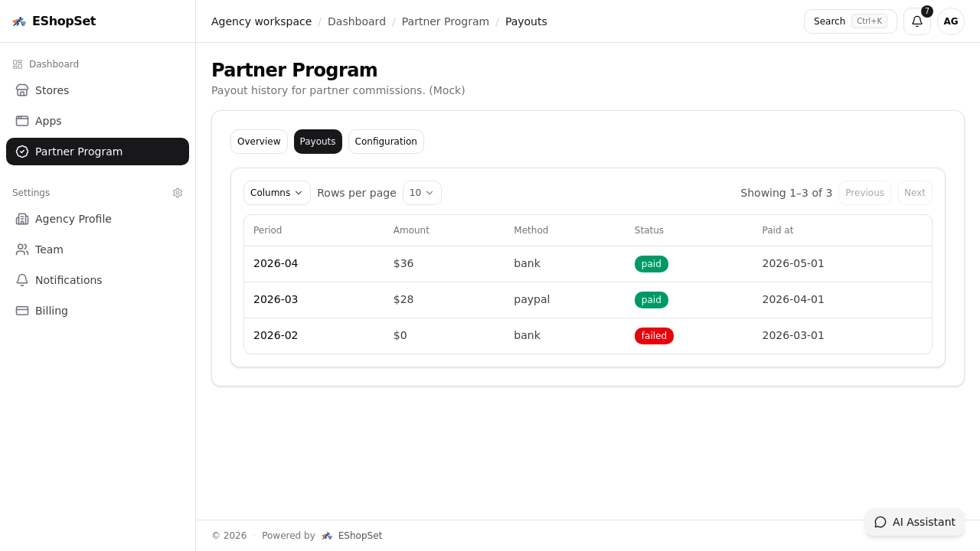This screenshot has width=980, height=551.
Task: Click the EShopSet brand name in sidebar
Action: 64,21
